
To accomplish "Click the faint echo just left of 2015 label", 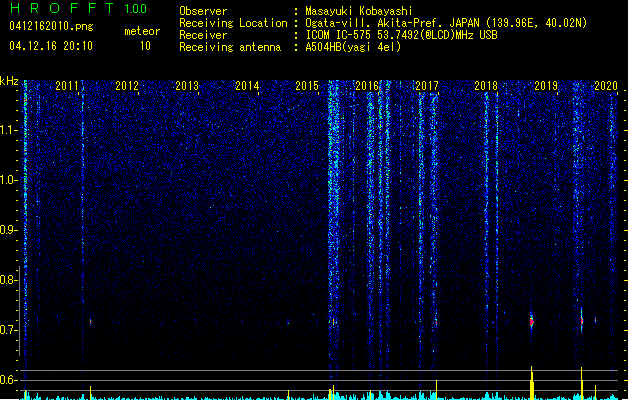I will [288, 322].
